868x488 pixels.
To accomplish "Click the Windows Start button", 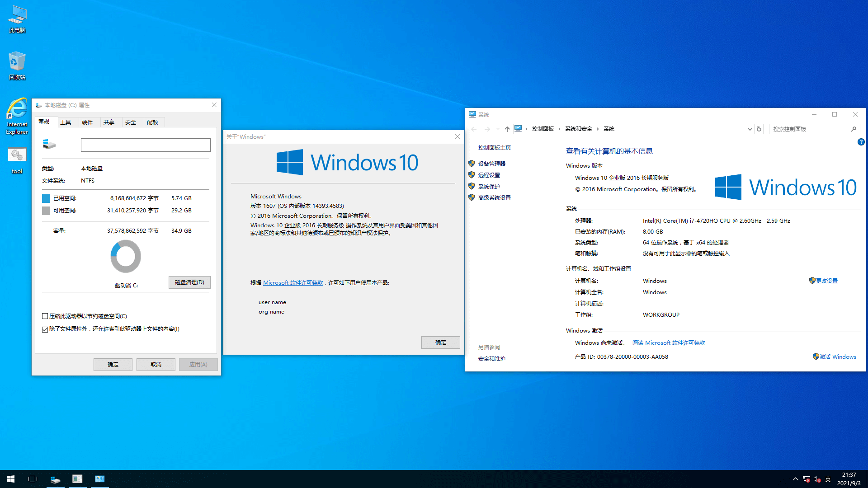I will click(x=11, y=479).
